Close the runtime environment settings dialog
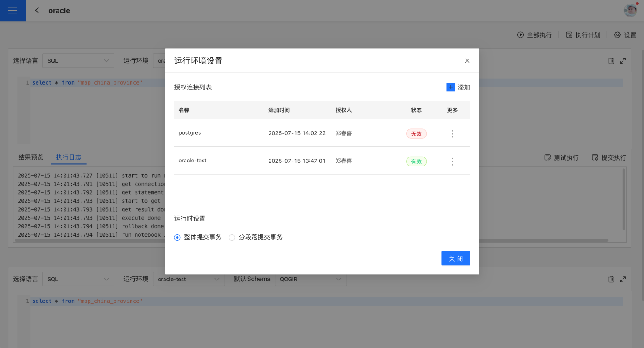Viewport: 644px width, 348px height. [467, 61]
